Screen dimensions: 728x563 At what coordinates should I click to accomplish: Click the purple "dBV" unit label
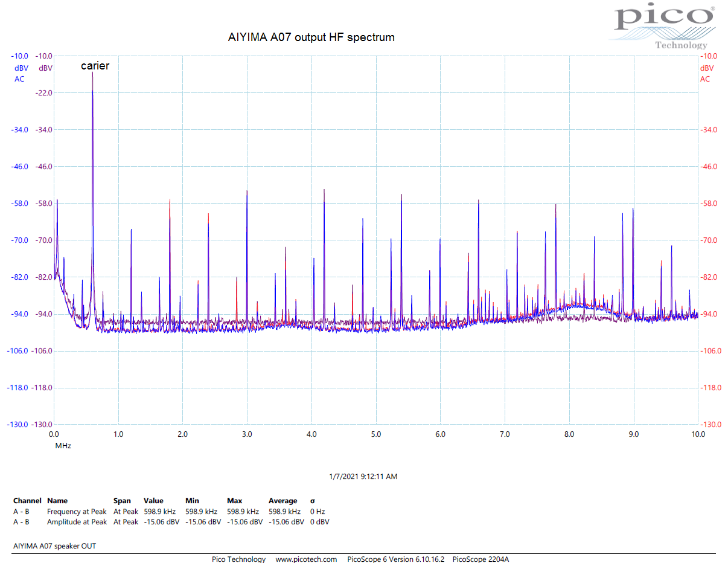[x=45, y=68]
